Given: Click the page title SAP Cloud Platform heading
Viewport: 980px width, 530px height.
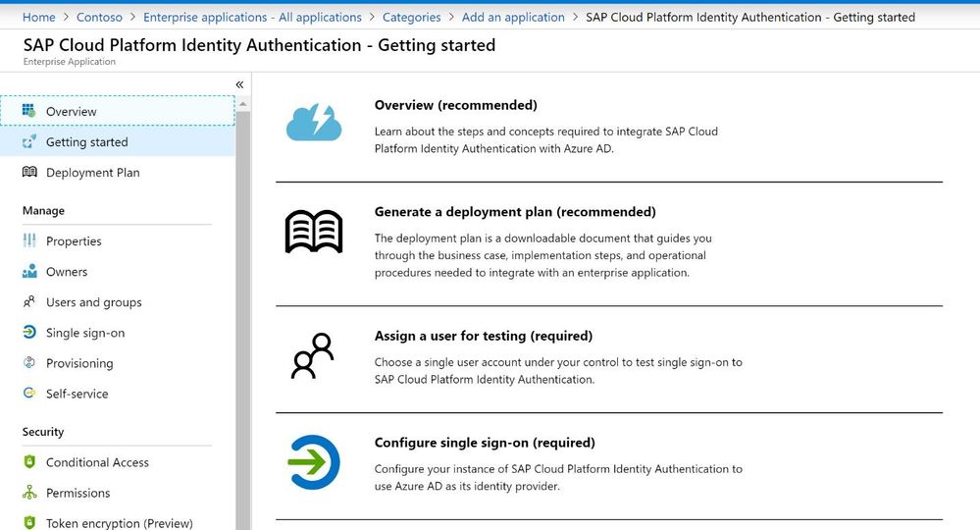Looking at the screenshot, I should click(x=259, y=45).
